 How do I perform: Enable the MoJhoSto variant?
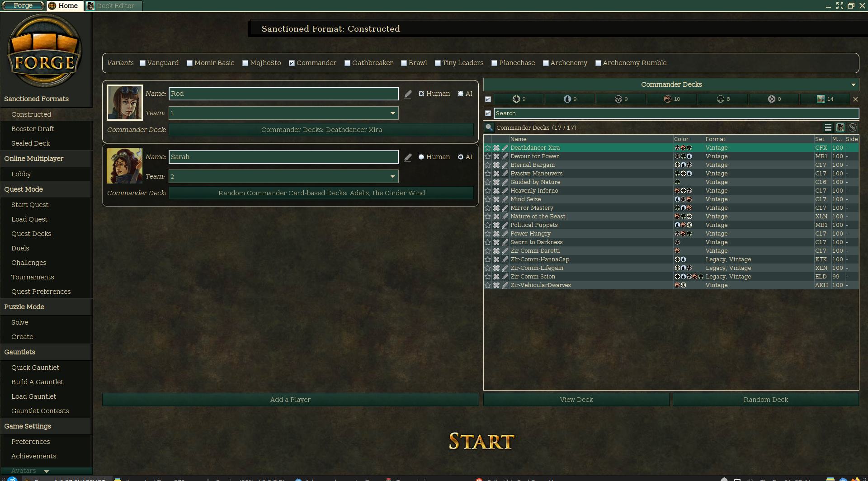click(x=245, y=63)
